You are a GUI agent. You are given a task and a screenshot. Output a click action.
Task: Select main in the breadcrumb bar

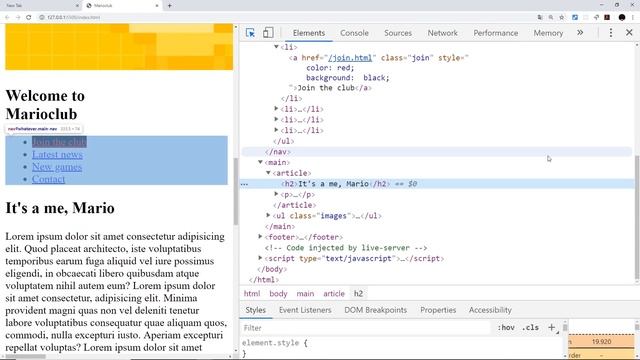point(305,293)
